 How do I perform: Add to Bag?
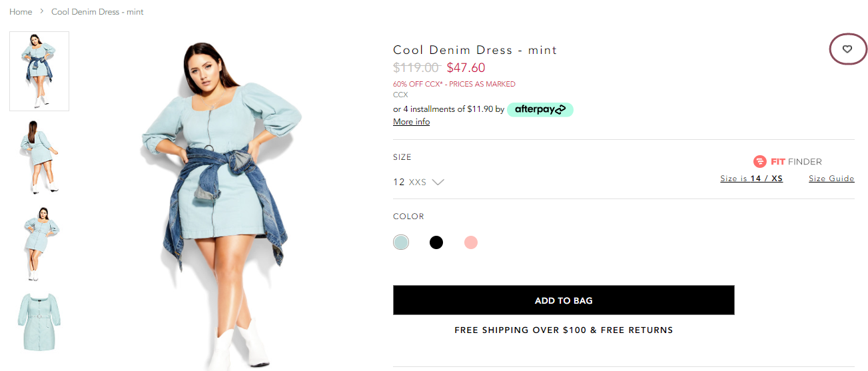click(x=564, y=300)
